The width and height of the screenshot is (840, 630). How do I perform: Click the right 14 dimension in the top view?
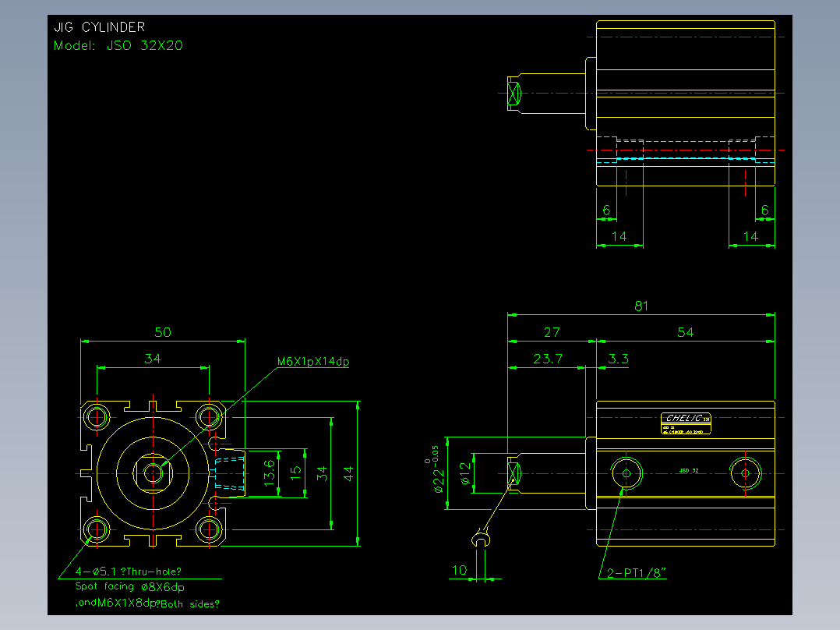750,236
